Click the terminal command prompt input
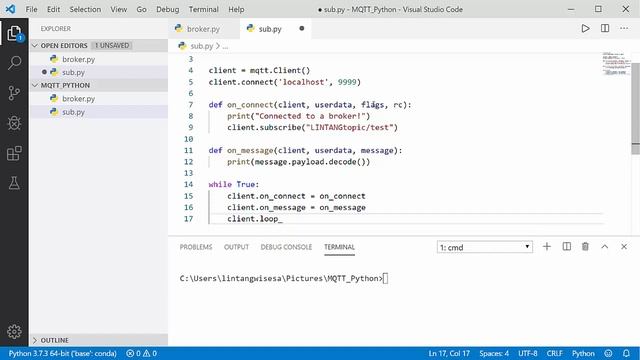The width and height of the screenshot is (640, 360). coord(386,278)
